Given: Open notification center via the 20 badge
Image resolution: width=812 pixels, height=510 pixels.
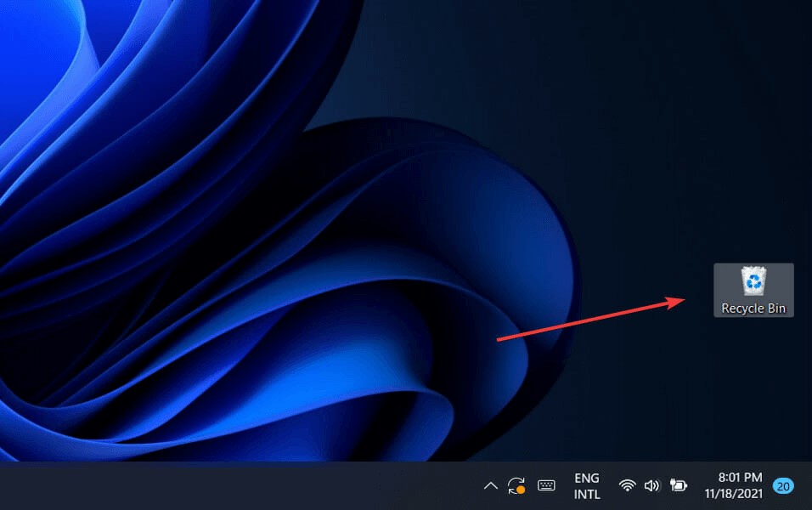Looking at the screenshot, I should (782, 485).
